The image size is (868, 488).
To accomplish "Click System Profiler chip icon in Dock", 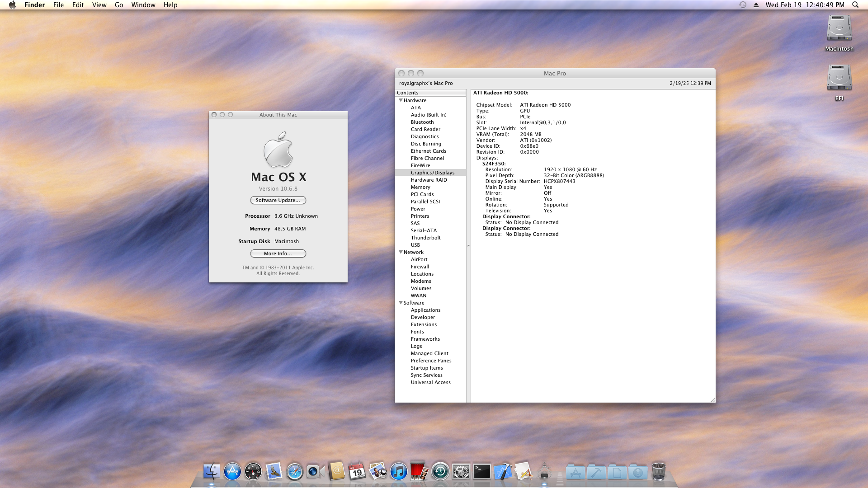I will [x=544, y=472].
